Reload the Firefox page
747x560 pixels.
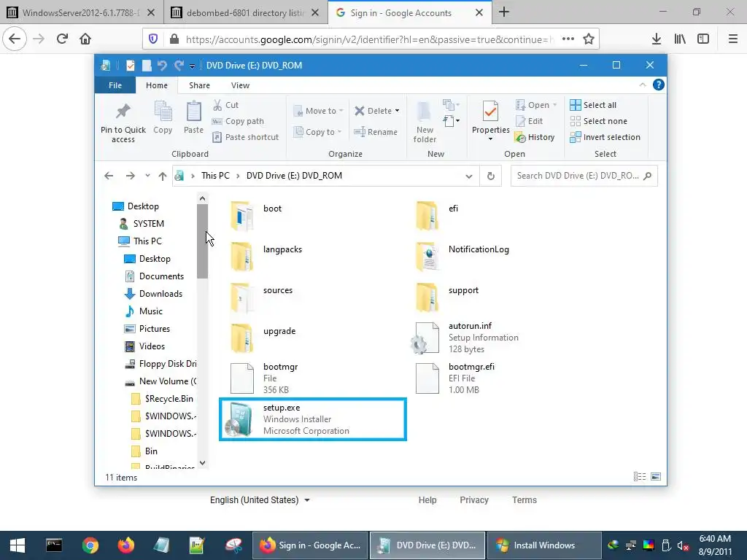pos(62,39)
